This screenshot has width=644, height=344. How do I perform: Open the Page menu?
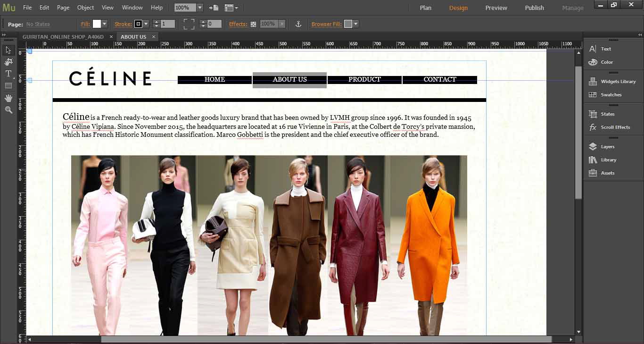click(63, 8)
